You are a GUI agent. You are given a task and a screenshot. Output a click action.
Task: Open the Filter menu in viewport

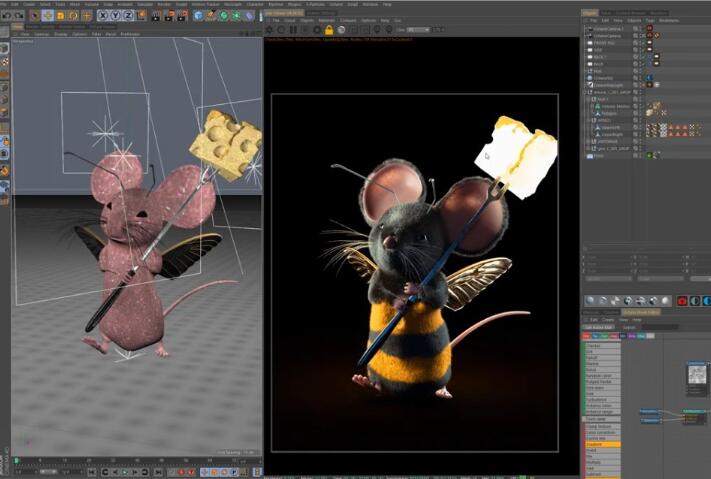96,34
